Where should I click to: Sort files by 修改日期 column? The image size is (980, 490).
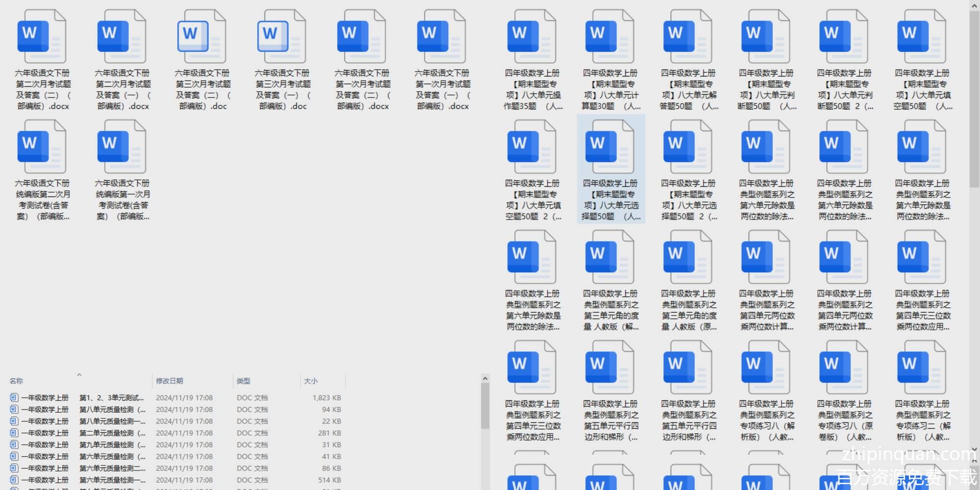click(x=170, y=381)
